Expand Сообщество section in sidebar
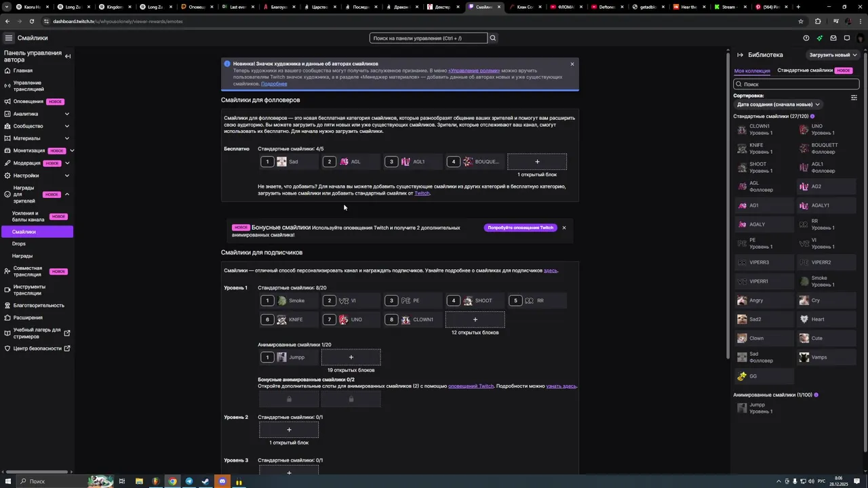 tap(66, 126)
